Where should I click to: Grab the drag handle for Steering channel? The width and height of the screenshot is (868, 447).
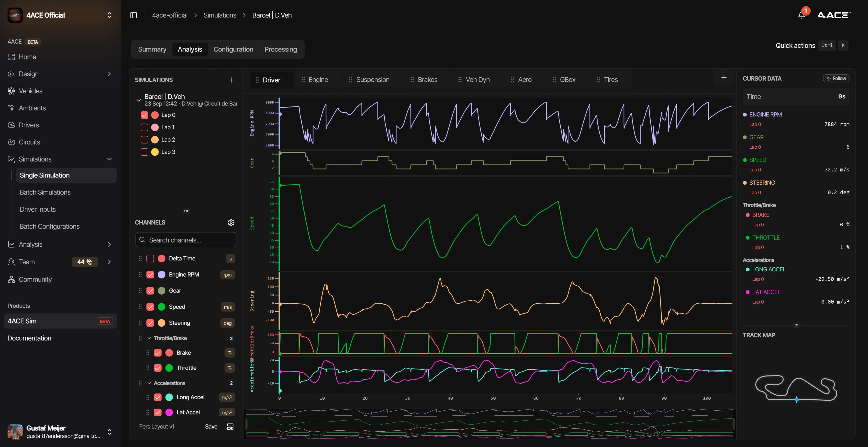click(x=140, y=323)
